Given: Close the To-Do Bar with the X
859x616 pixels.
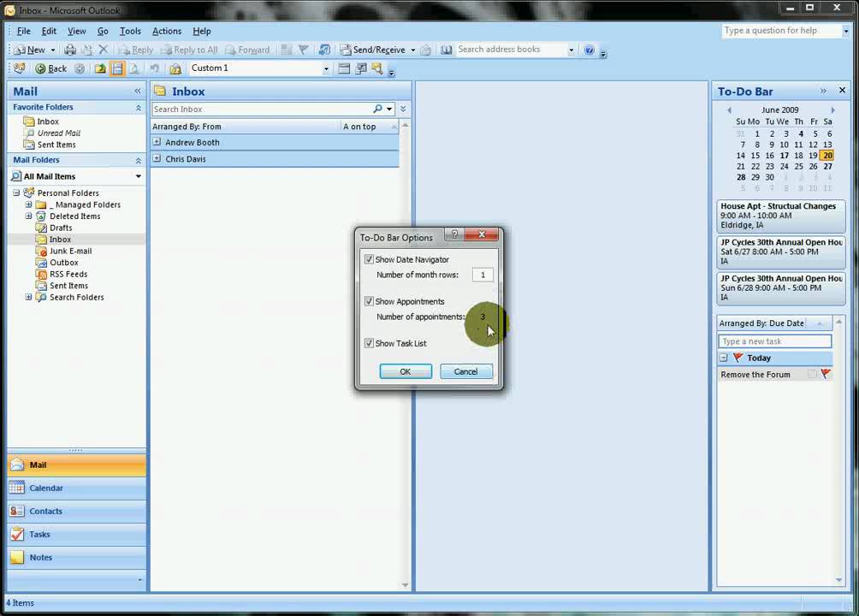Looking at the screenshot, I should pyautogui.click(x=842, y=90).
